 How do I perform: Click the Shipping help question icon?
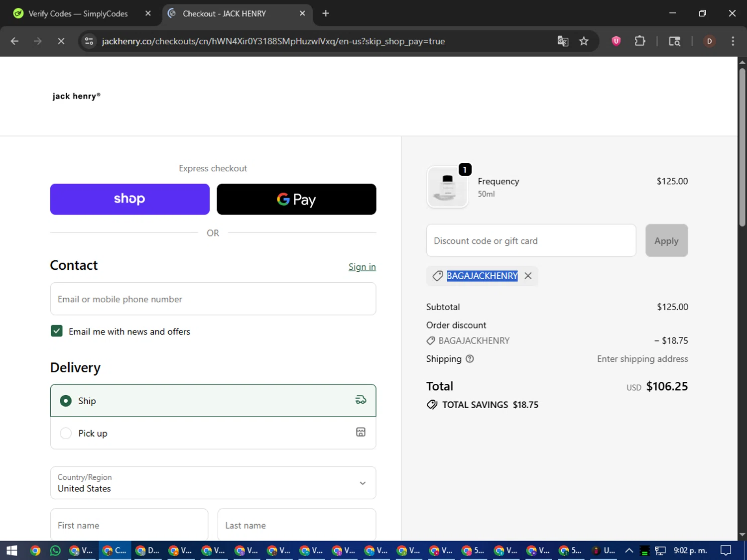click(470, 359)
